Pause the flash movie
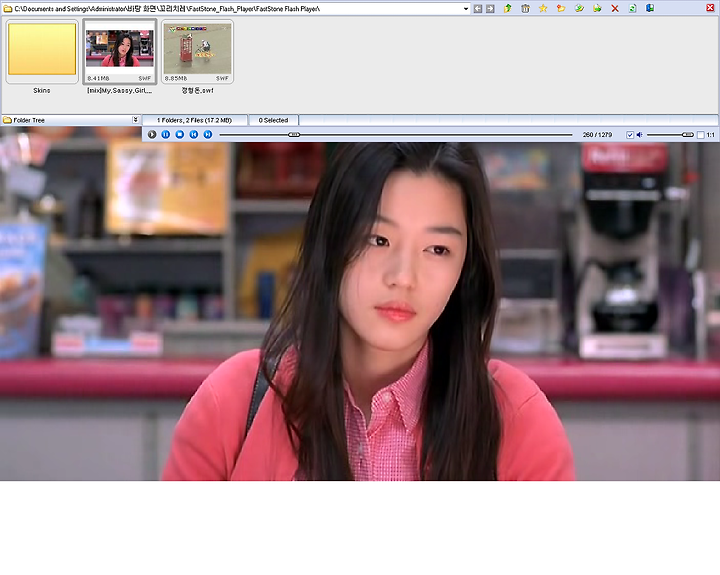This screenshot has height=575, width=720. (166, 135)
